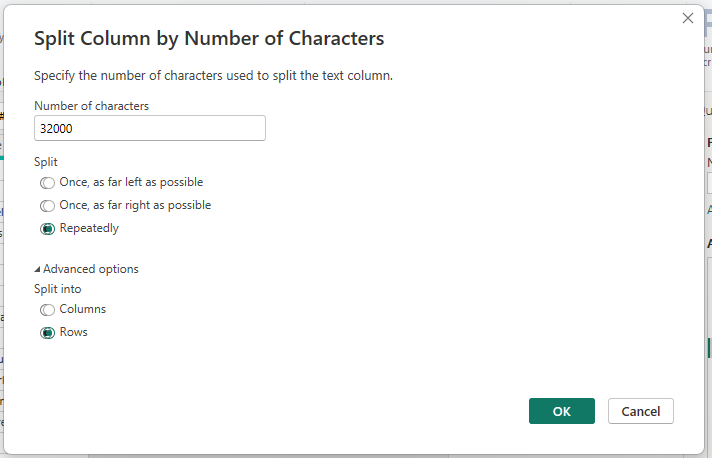This screenshot has width=712, height=458.
Task: Click the 'Specify the number of characters' description text
Action: pyautogui.click(x=213, y=75)
